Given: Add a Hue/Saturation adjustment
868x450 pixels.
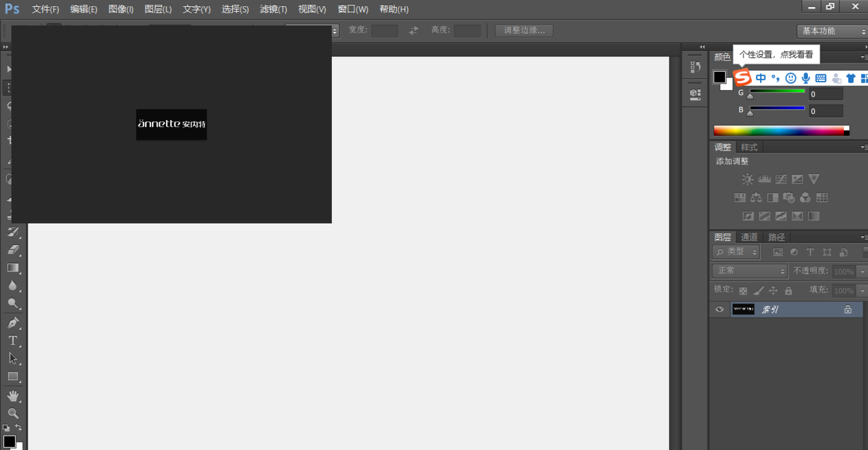Looking at the screenshot, I should click(x=740, y=197).
